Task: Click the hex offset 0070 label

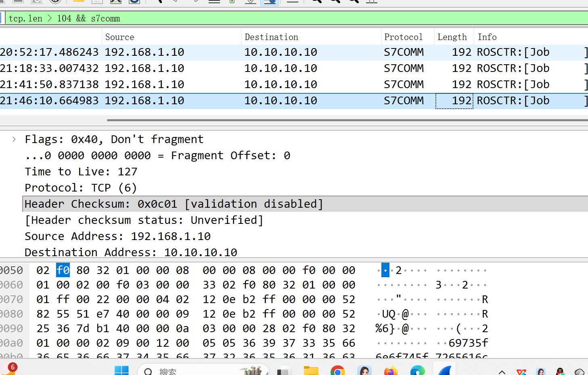Action: pyautogui.click(x=12, y=299)
